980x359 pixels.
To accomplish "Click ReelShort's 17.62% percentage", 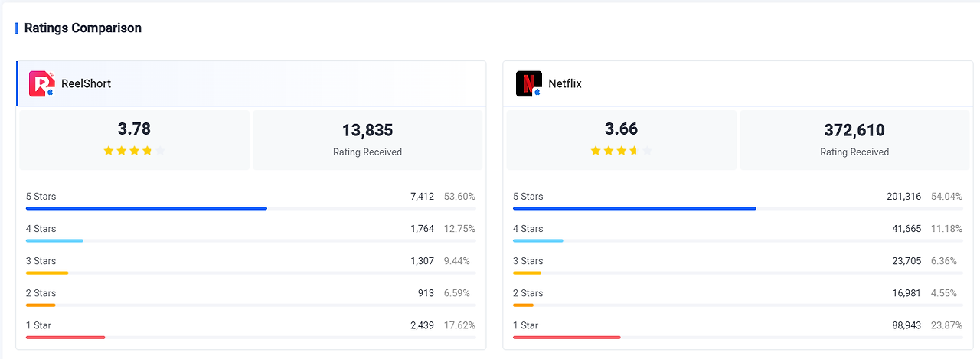I will pyautogui.click(x=459, y=325).
